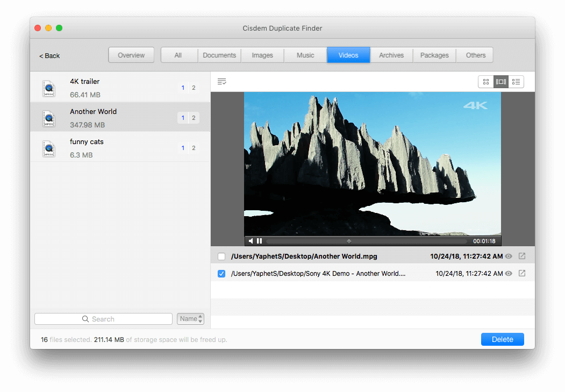Mute the video preview sound
This screenshot has height=392, width=565.
point(251,241)
